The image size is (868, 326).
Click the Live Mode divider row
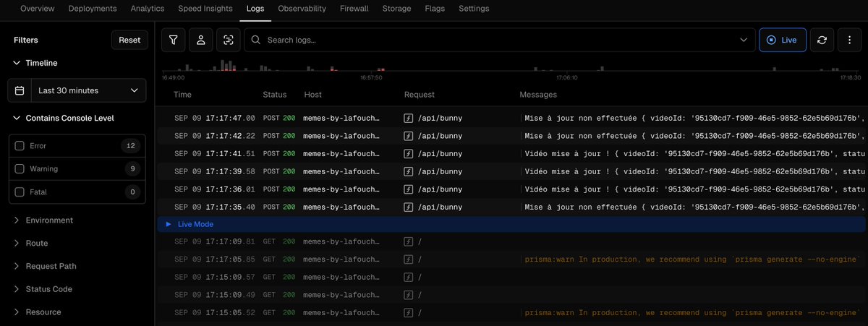coord(511,224)
